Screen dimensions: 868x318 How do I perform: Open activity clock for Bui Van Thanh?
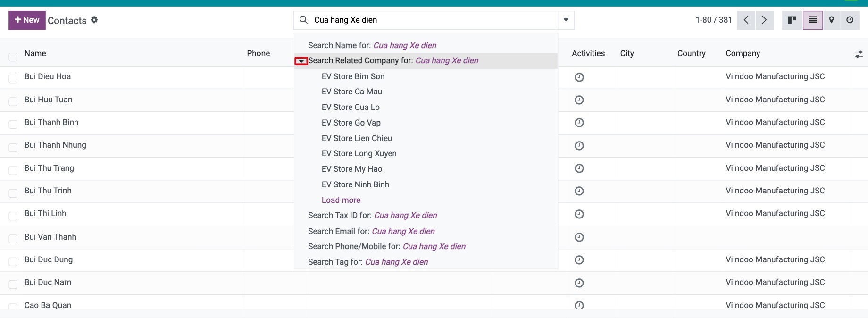[x=579, y=237]
